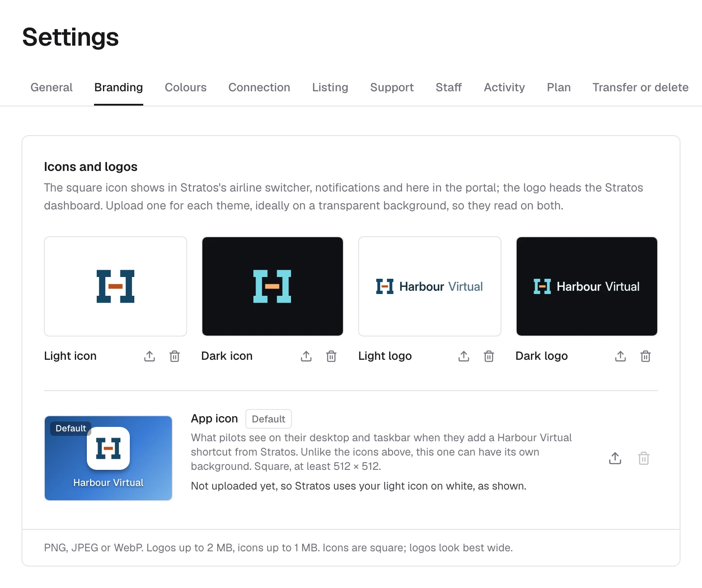The height and width of the screenshot is (588, 702).
Task: Open the General settings tab
Action: 51,87
